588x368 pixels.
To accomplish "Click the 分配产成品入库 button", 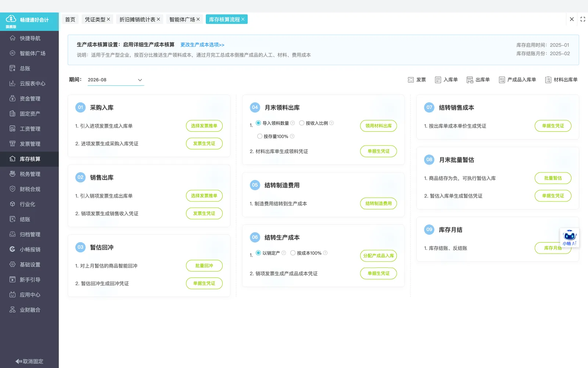I will coord(379,256).
